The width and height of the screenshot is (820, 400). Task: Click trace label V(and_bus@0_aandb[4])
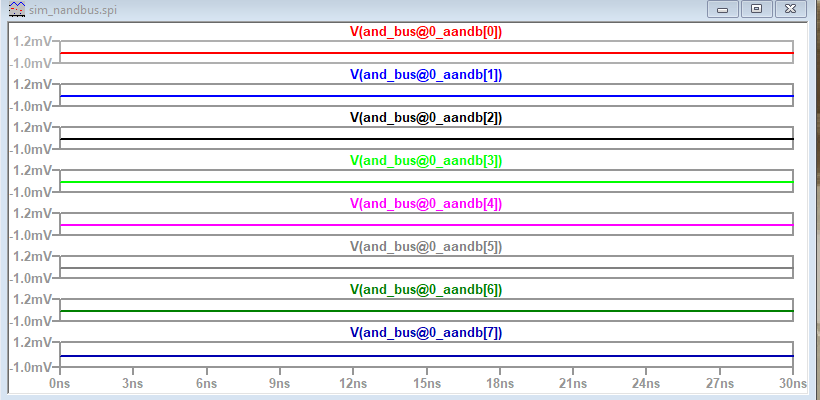[x=426, y=204]
